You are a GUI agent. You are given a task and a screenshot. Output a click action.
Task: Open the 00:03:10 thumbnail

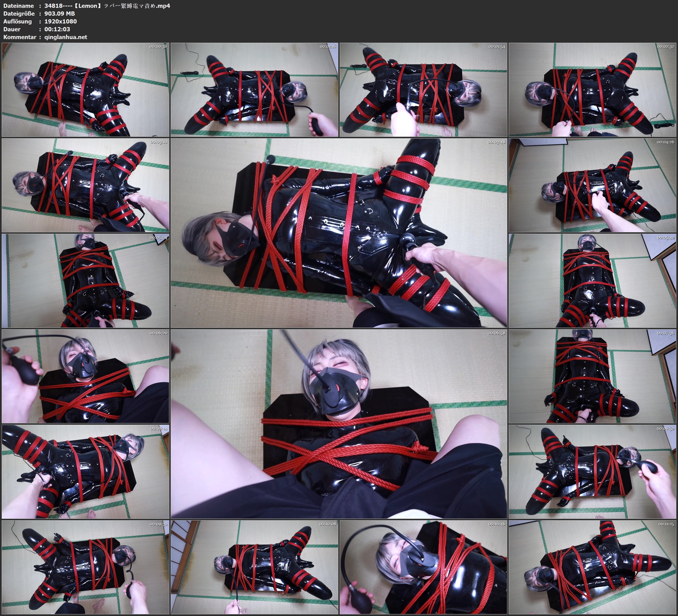click(85, 185)
